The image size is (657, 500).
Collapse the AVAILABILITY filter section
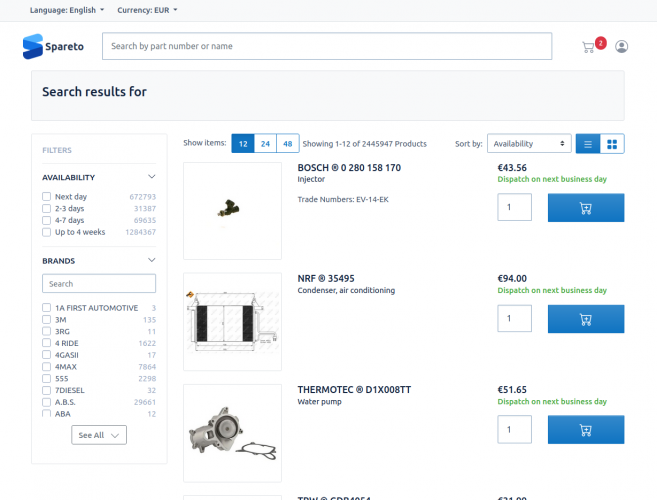tap(152, 177)
